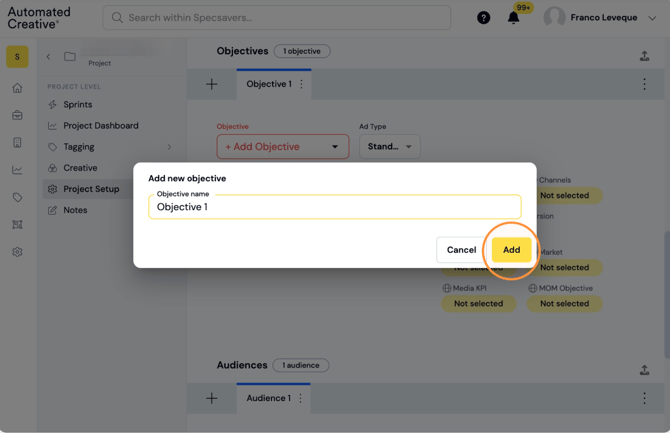Add a new audience tab with plus
The height and width of the screenshot is (435, 670).
point(212,398)
